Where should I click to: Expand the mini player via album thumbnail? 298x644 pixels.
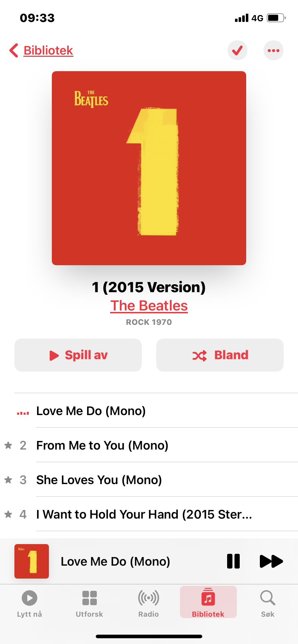pos(32,561)
